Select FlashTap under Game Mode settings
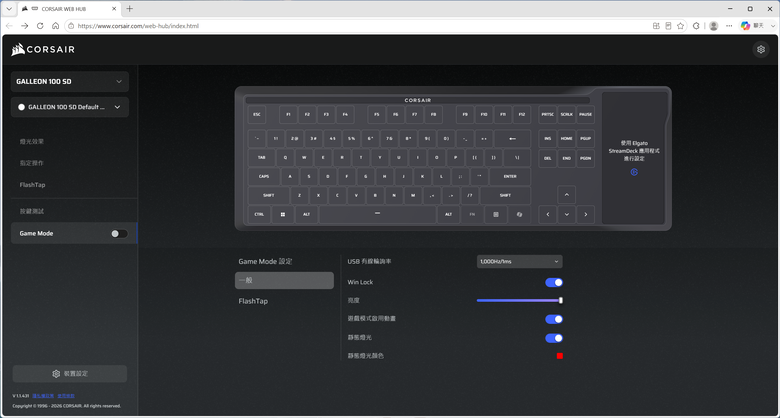 [253, 301]
